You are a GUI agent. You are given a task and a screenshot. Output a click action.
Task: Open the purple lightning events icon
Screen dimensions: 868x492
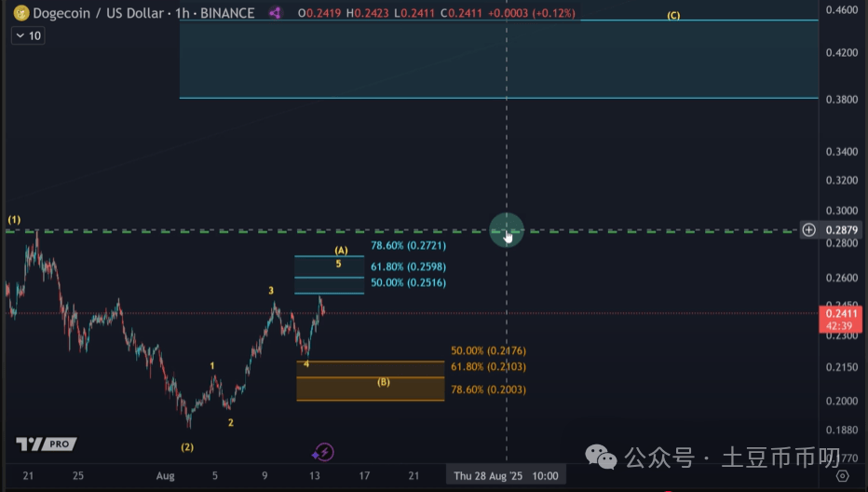tap(323, 452)
